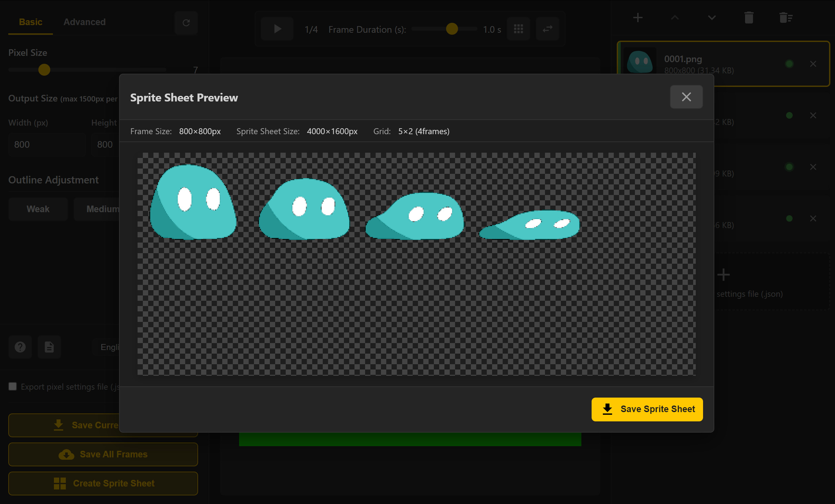
Task: Open help via the question mark icon
Action: (x=20, y=347)
